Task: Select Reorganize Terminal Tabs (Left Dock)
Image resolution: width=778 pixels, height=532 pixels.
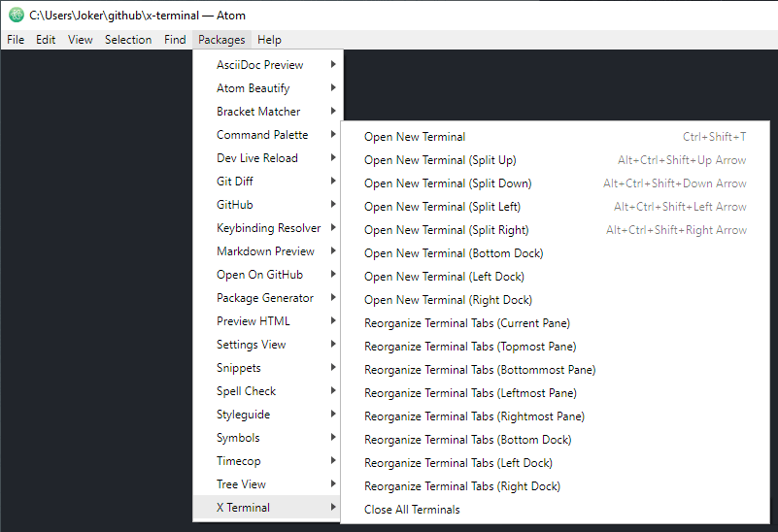Action: click(x=556, y=462)
